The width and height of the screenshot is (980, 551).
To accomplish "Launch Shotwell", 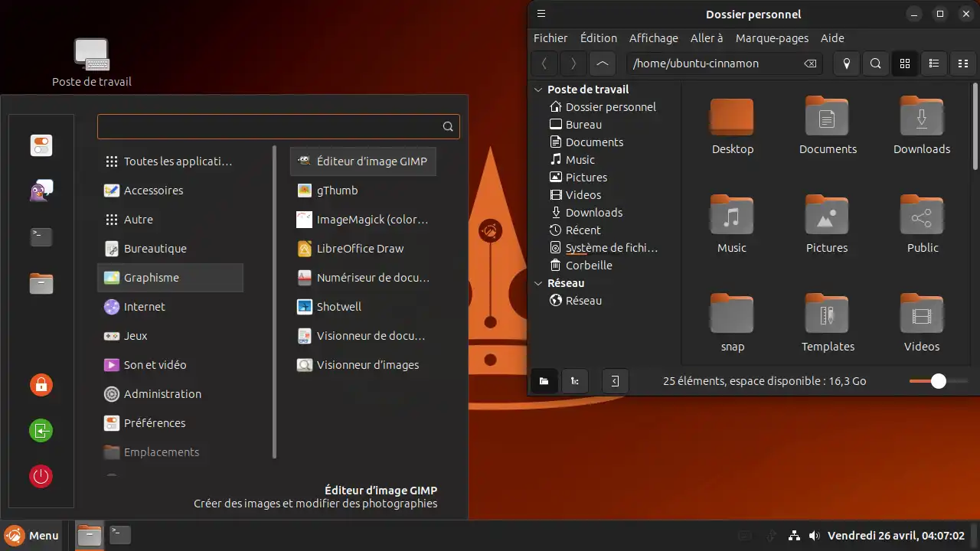I will pyautogui.click(x=363, y=307).
